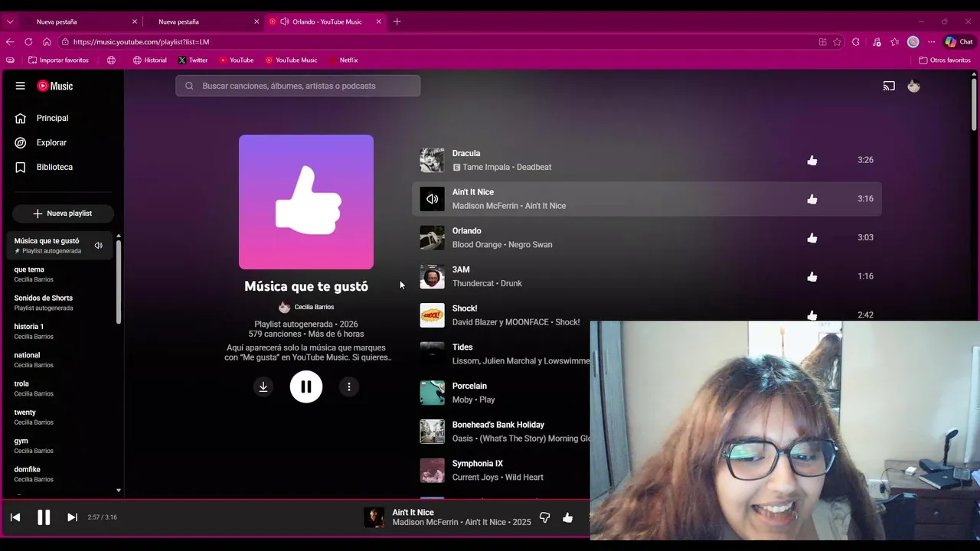
Task: Focus the song search field
Action: pos(298,86)
